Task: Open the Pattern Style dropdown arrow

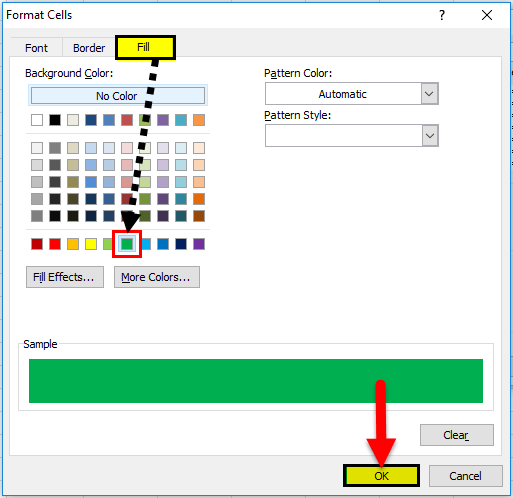Action: point(429,136)
